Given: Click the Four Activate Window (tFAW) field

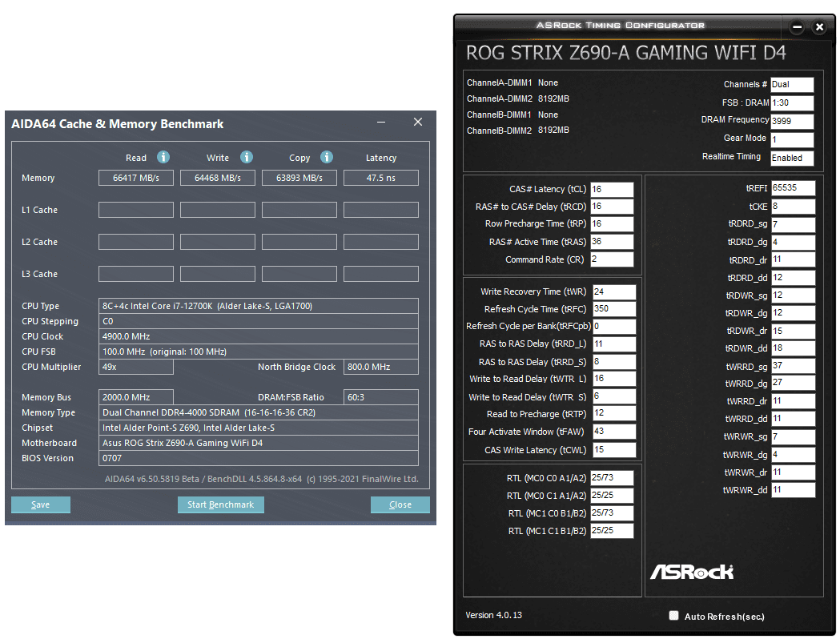Looking at the screenshot, I should (614, 432).
